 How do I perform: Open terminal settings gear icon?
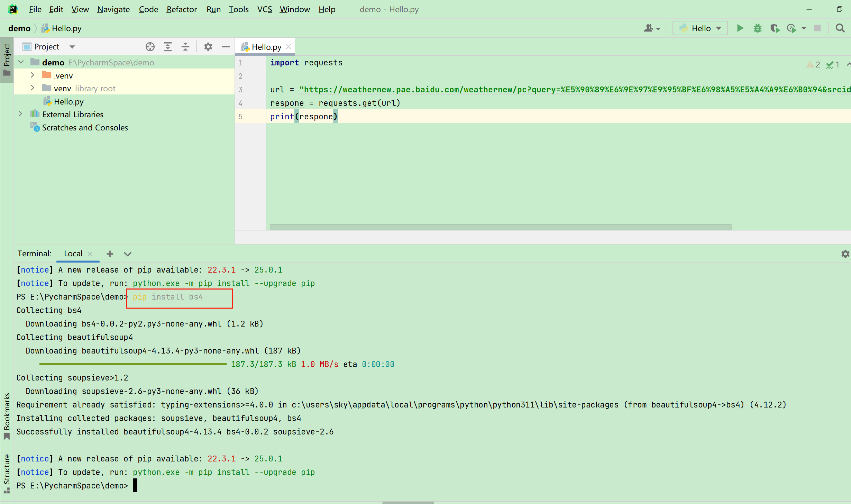coord(845,254)
